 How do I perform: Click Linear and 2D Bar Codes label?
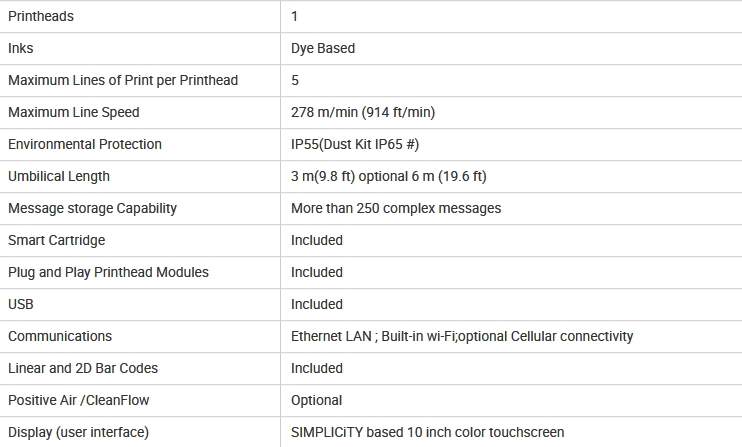tap(83, 368)
